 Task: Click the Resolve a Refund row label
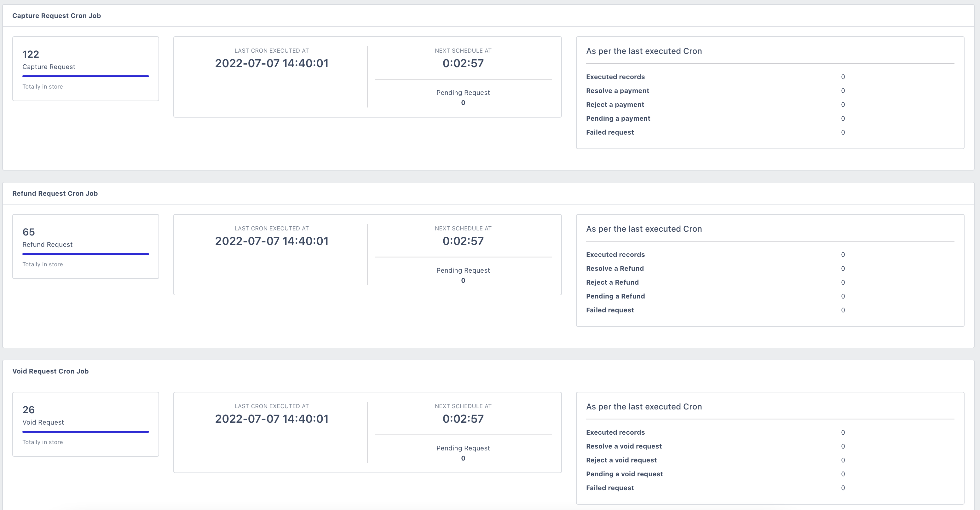[615, 268]
